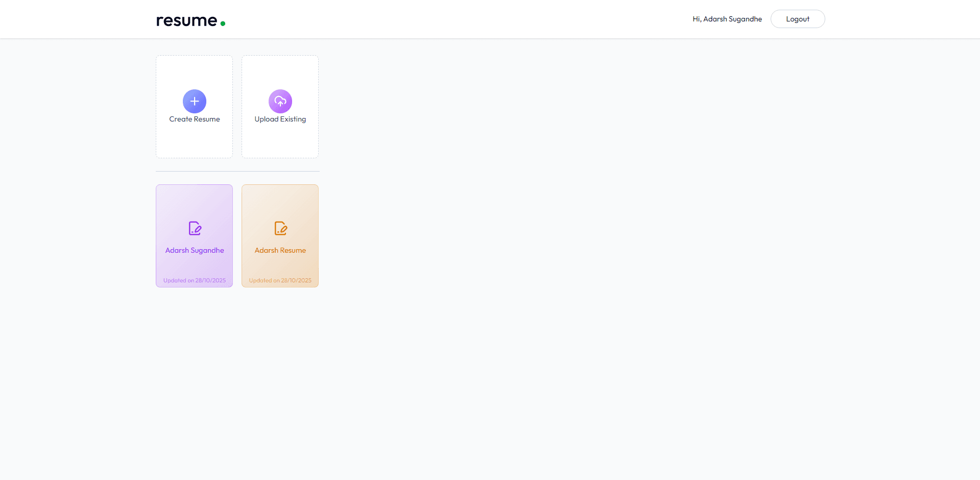Click Updated on 28/10/2025 on the purple card
This screenshot has width=980, height=480.
point(194,280)
